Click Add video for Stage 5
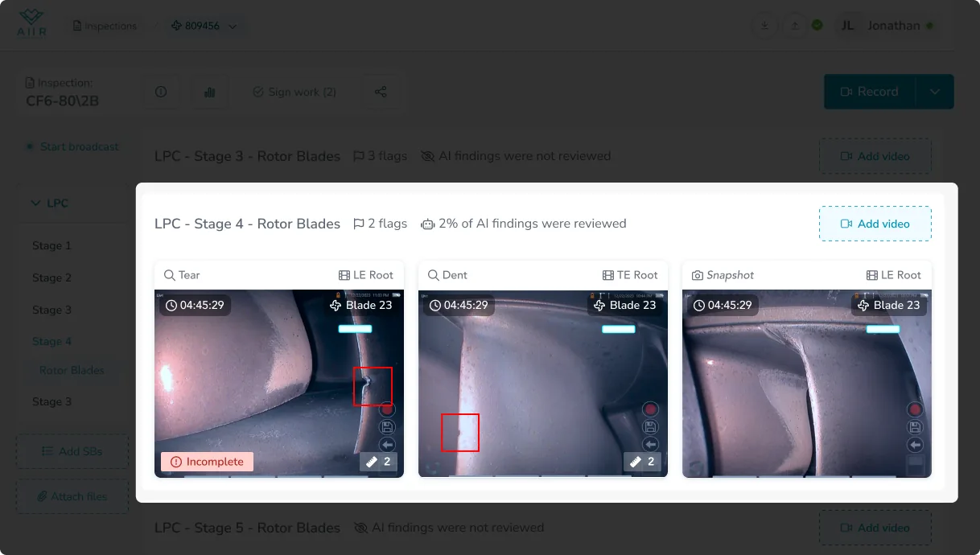The width and height of the screenshot is (980, 555). point(875,528)
